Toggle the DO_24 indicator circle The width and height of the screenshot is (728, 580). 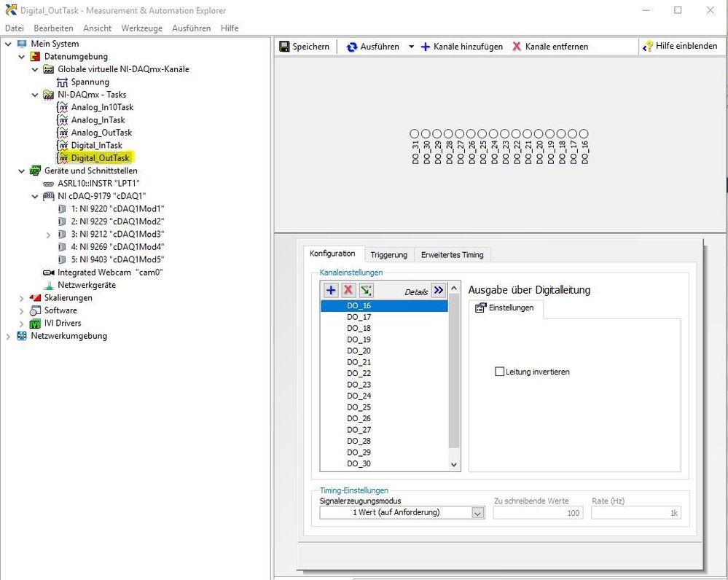493,134
